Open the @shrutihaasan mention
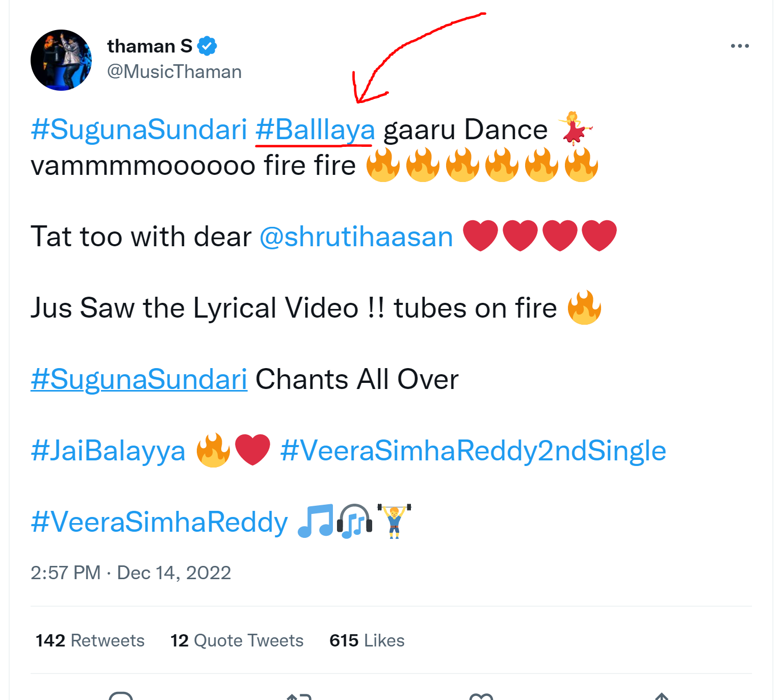The height and width of the screenshot is (700, 779). [356, 237]
